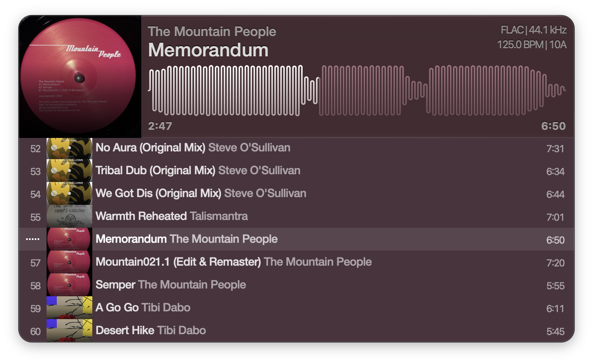The height and width of the screenshot is (364, 593).
Task: Click the elapsed time 2:47 label
Action: (160, 126)
